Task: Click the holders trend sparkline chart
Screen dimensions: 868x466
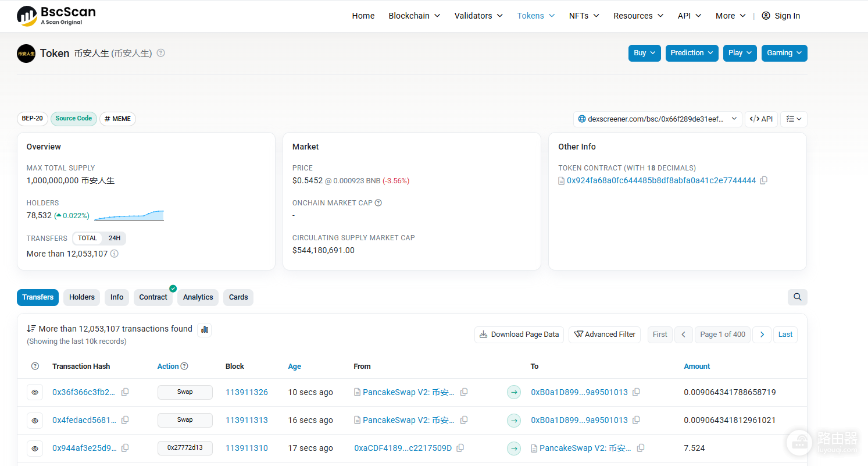Action: coord(129,215)
